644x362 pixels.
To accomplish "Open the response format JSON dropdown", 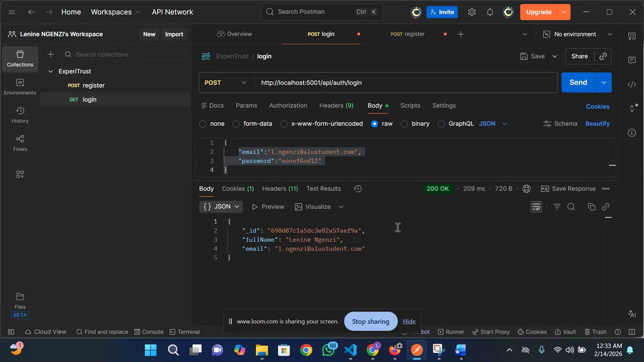I will [x=221, y=207].
